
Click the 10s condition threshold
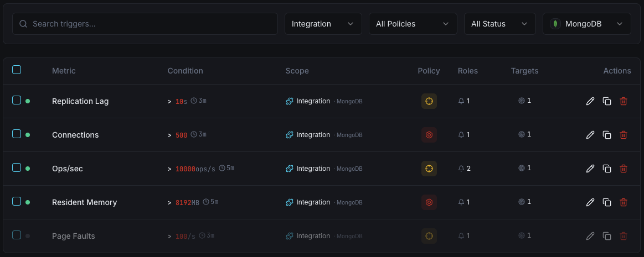click(x=181, y=102)
